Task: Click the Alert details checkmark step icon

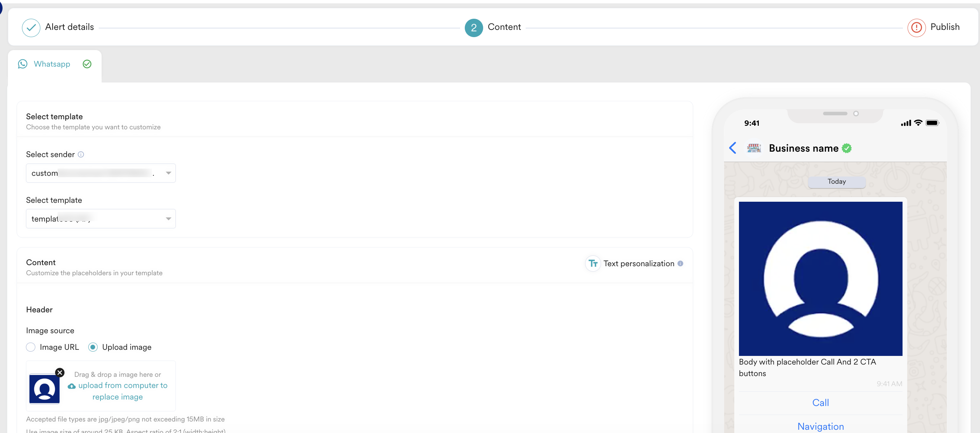Action: 31,27
